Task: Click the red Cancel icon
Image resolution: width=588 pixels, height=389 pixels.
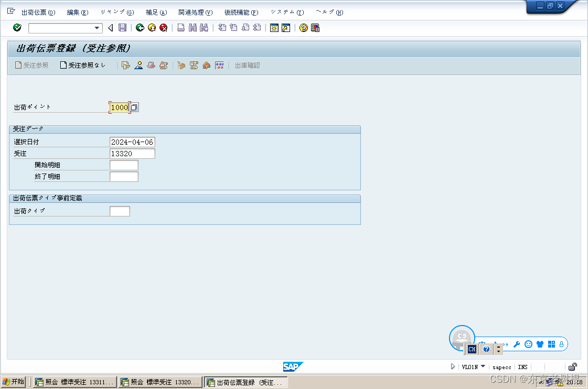Action: click(x=164, y=28)
